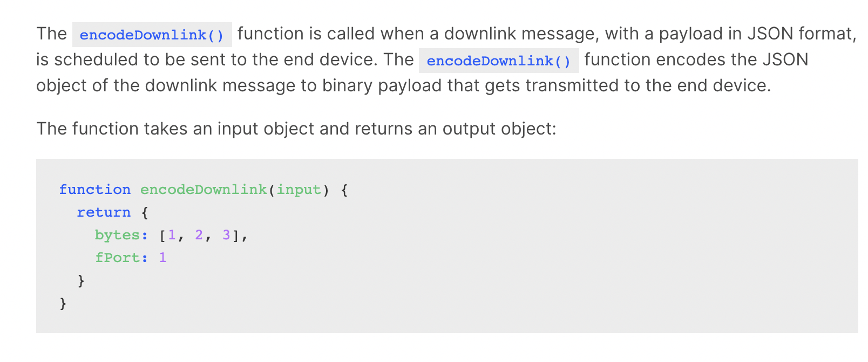This screenshot has width=868, height=362.
Task: Click the number 2 in the bytes array
Action: [199, 235]
